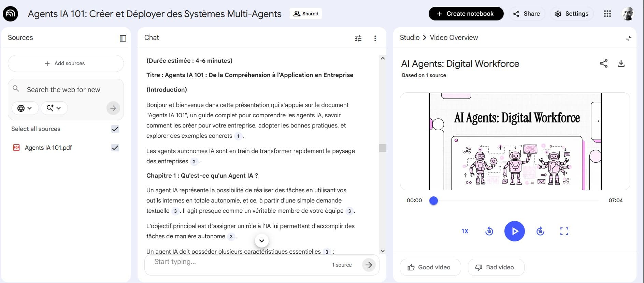Click the video progress slider handle
Viewport: 644px width, 283px height.
[x=433, y=200]
